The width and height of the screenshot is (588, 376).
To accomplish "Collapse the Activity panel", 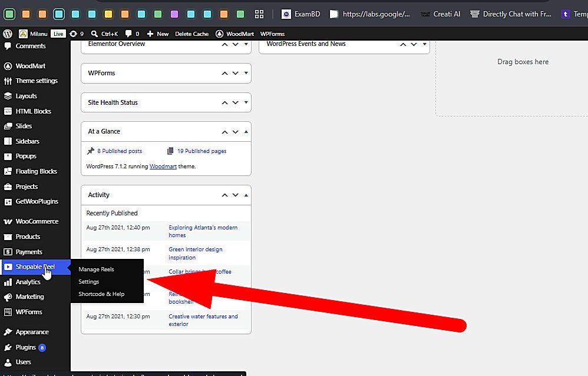I will click(x=246, y=195).
